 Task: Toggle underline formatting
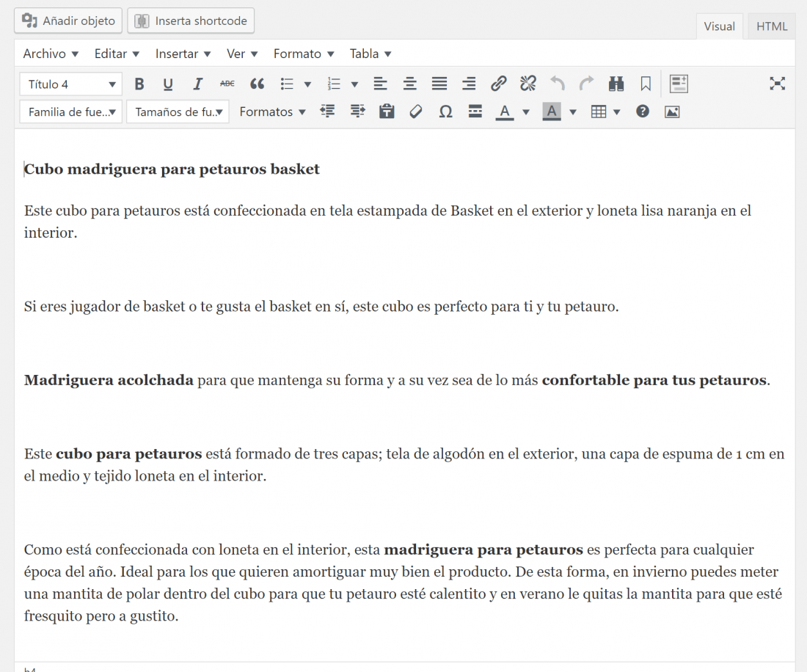coord(168,84)
